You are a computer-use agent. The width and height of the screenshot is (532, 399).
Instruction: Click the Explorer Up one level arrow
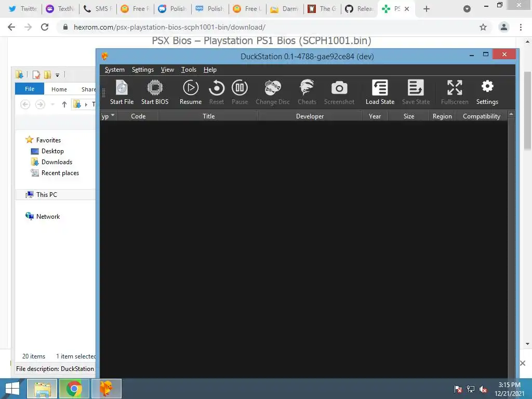click(64, 104)
